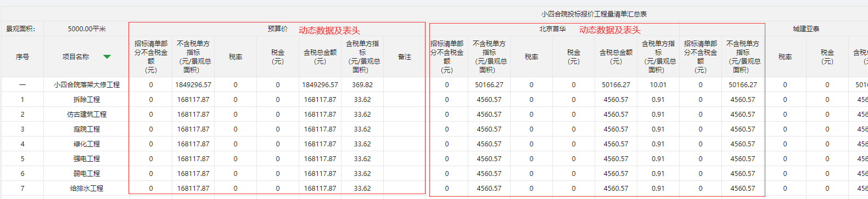
Task: Select the table title 小四合院投标报价工程量清单汇总表
Action: [x=593, y=14]
